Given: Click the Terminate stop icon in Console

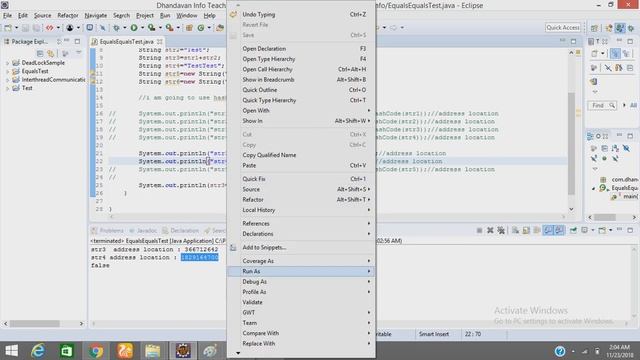Looking at the screenshot, I should click(x=479, y=230).
